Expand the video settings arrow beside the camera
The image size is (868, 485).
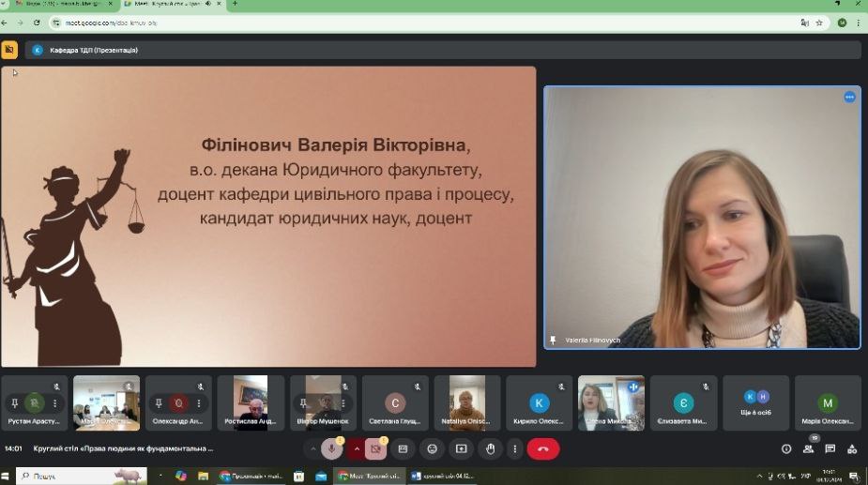coord(357,449)
